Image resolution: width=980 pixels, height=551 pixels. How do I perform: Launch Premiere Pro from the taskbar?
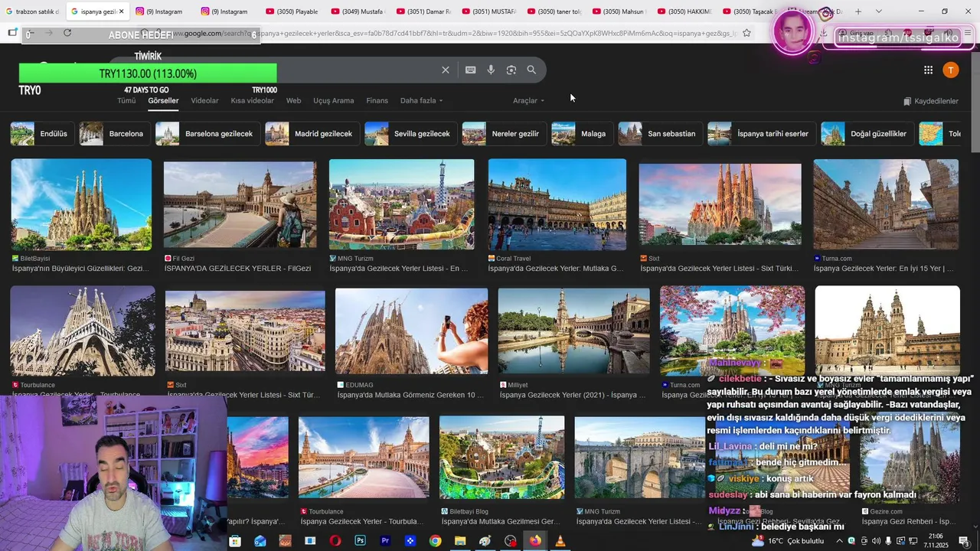pos(385,541)
